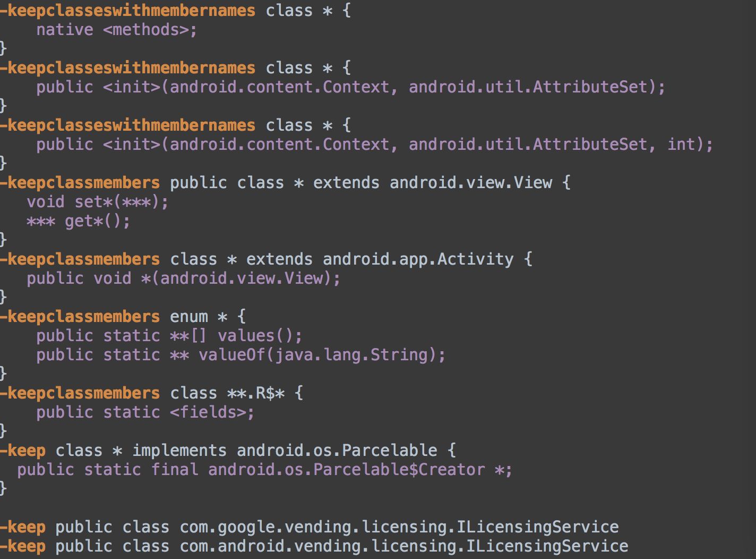Select "com.google.vending.licensing.ILicensingService"
The height and width of the screenshot is (559, 756).
tap(399, 527)
